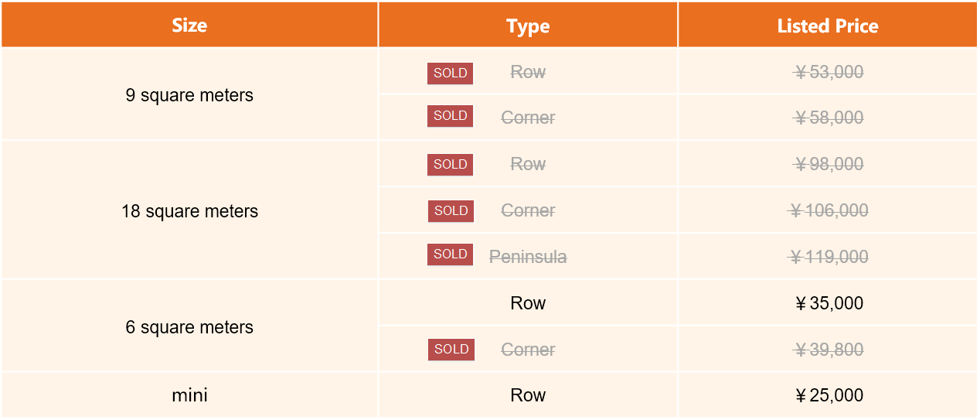The height and width of the screenshot is (420, 980).
Task: Click the struck-through ¥53,000 price
Action: coord(828,72)
